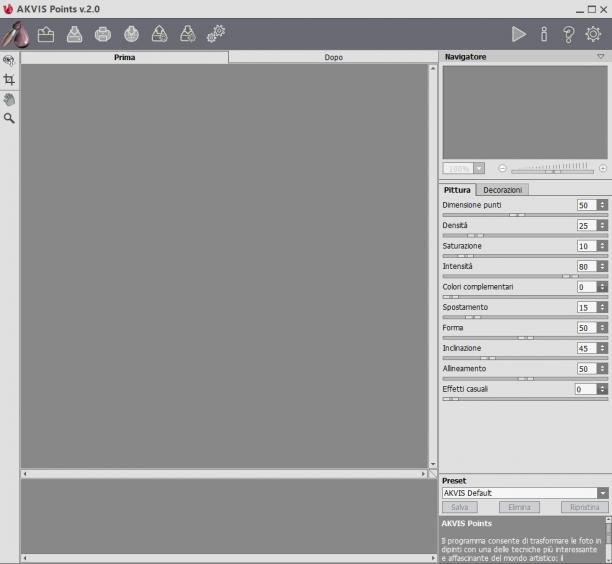The width and height of the screenshot is (612, 564).
Task: Click the Effetti casuali value field
Action: pos(586,389)
